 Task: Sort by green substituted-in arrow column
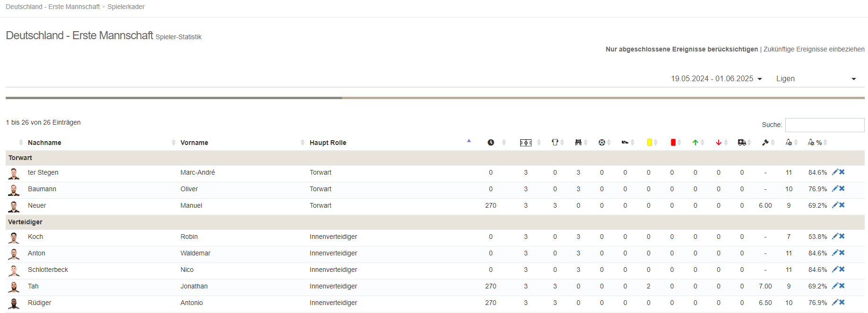click(695, 142)
